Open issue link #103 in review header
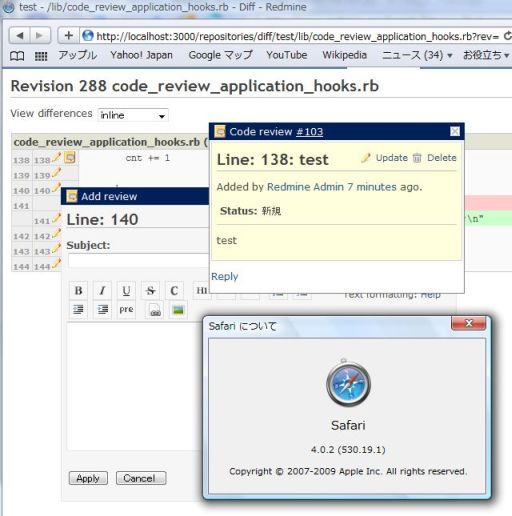 310,132
